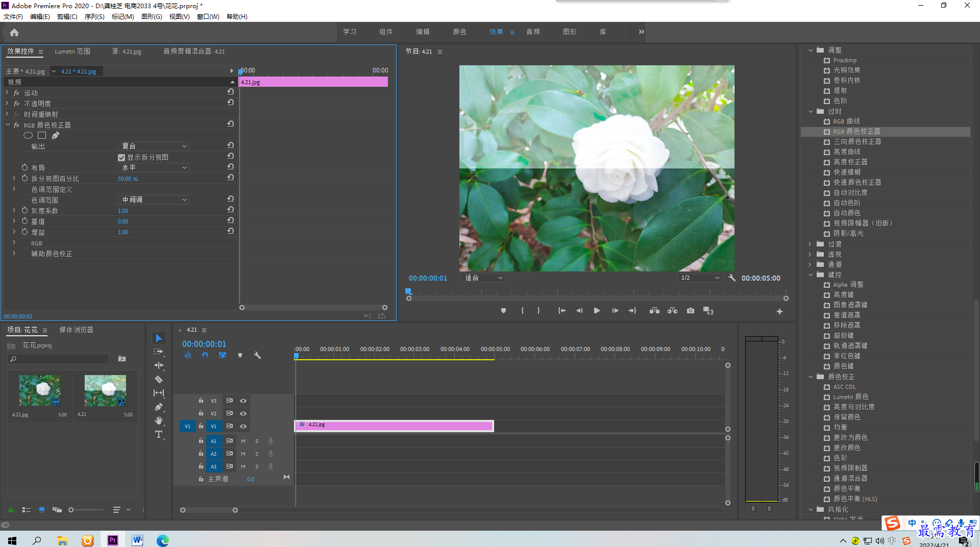Open program monitor wrench settings
Image resolution: width=980 pixels, height=547 pixels.
pos(732,278)
